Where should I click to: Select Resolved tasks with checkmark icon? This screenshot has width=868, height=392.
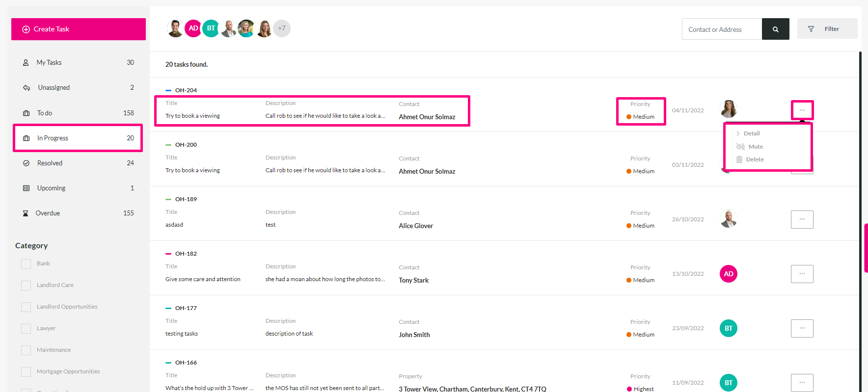tap(79, 163)
